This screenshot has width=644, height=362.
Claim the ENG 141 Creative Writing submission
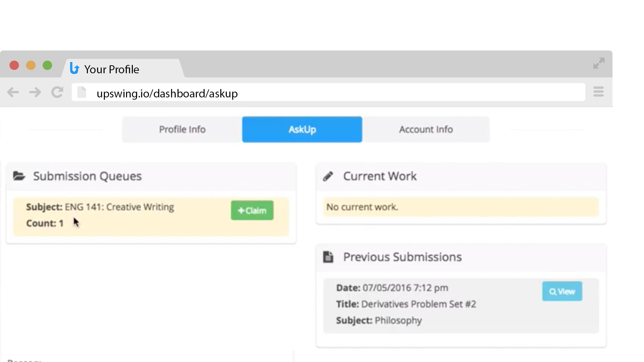pyautogui.click(x=252, y=210)
